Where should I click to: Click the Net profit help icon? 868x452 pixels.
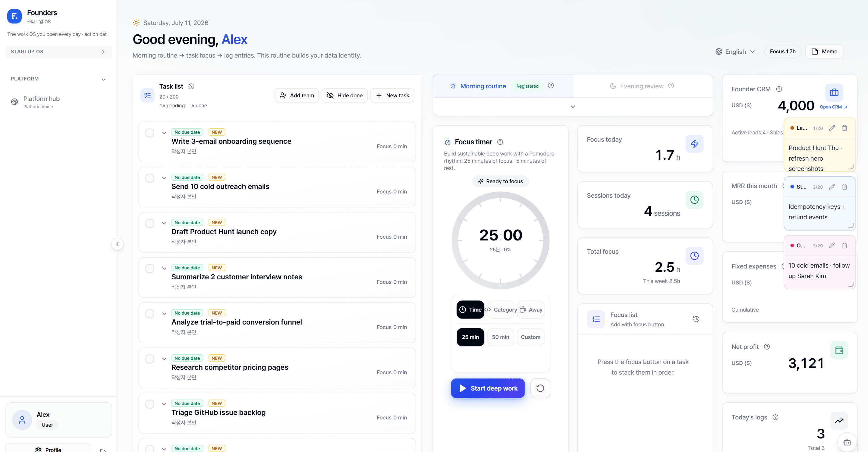click(766, 347)
